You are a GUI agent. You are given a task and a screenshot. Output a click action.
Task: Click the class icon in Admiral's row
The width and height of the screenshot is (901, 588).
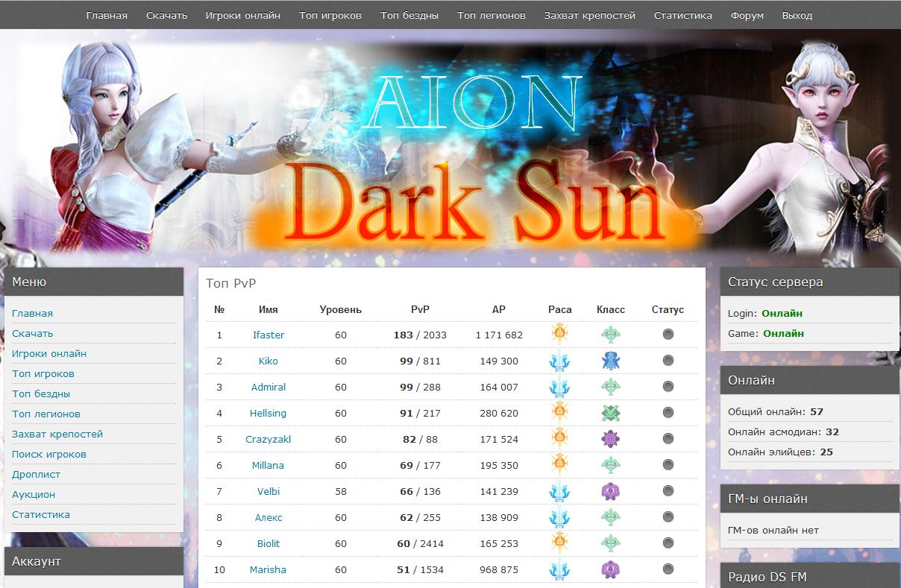tap(611, 387)
